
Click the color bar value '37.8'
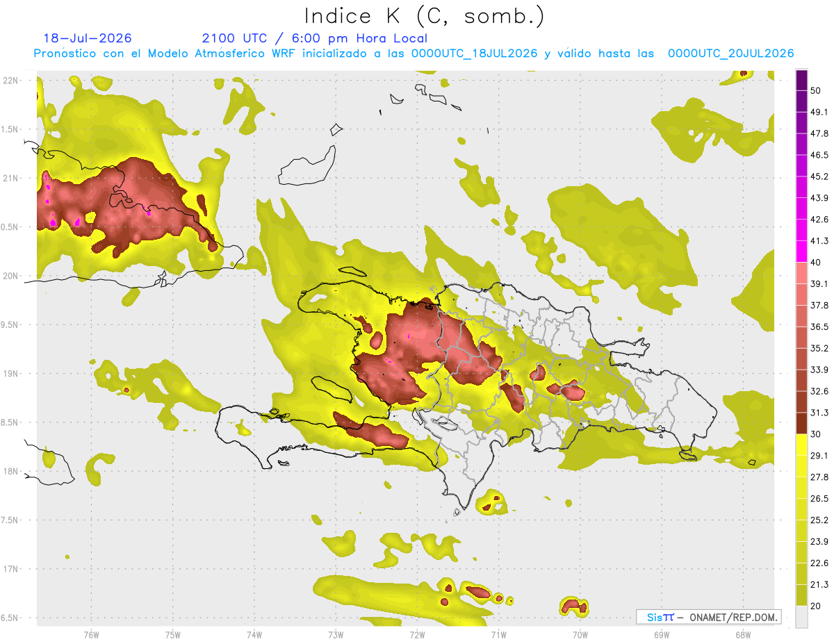coord(820,306)
